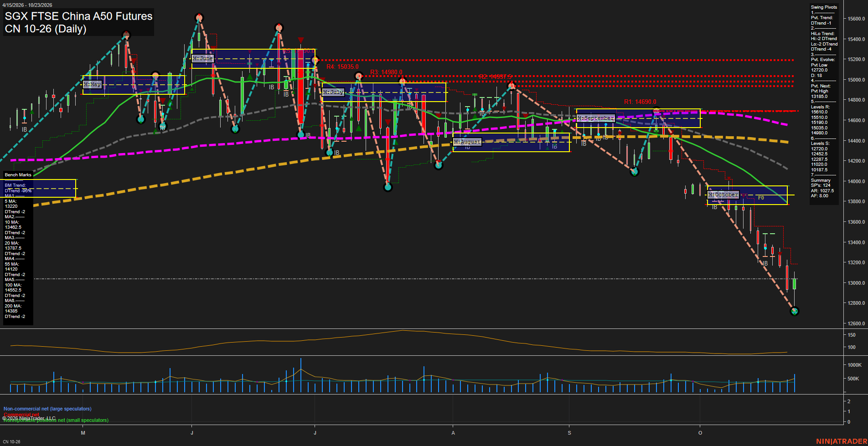
Task: Click the 13000.0 price axis label
Action: 856,283
